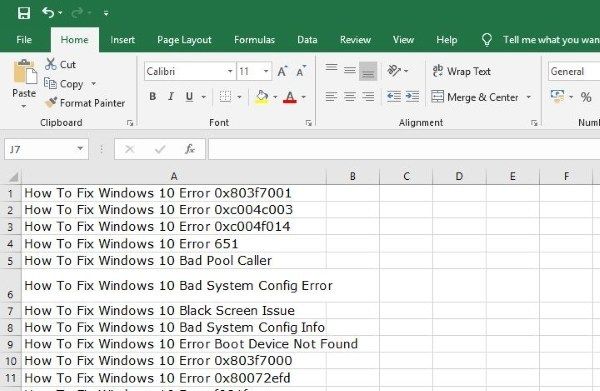Click Decrease Font Size icon

(x=301, y=71)
